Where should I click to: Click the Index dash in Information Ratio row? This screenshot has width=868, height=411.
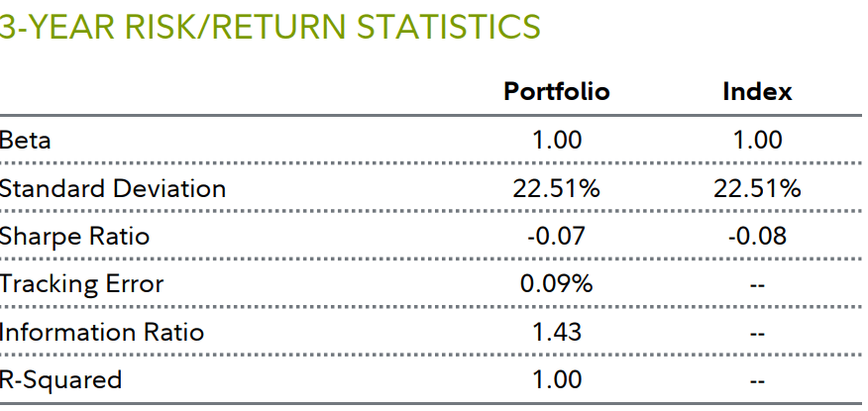coord(757,333)
